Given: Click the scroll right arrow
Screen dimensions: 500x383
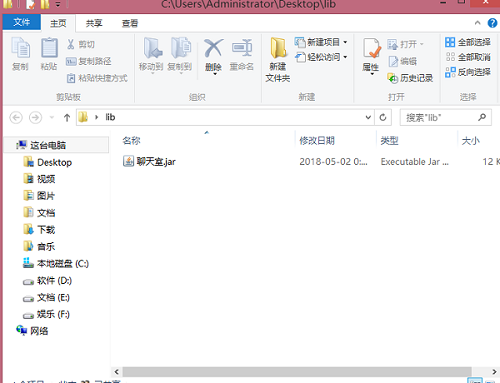Looking at the screenshot, I should [494, 372].
